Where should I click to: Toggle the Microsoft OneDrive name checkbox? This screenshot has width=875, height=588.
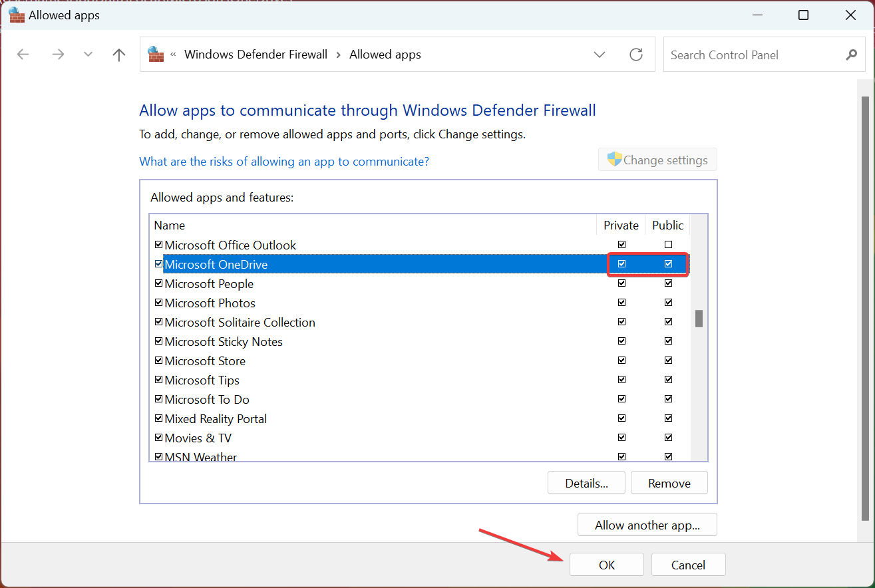pos(158,264)
